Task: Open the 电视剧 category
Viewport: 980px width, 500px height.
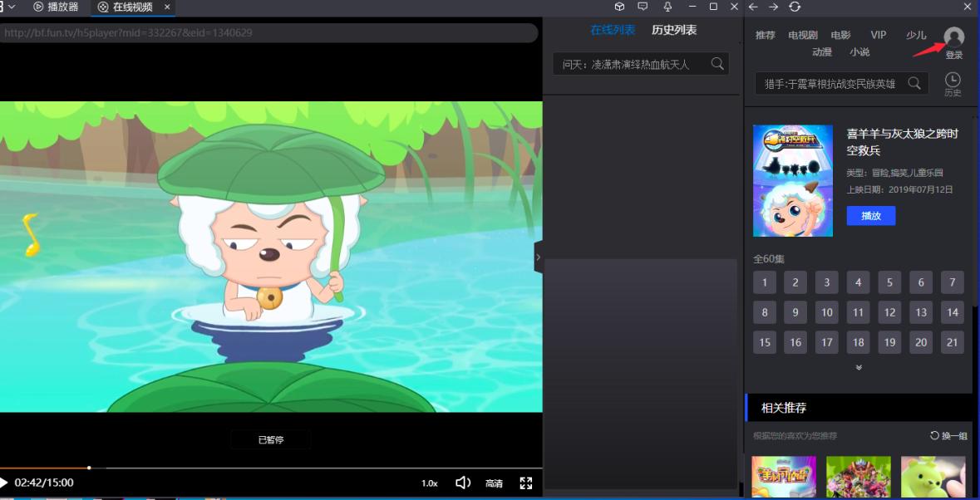Action: pos(803,35)
